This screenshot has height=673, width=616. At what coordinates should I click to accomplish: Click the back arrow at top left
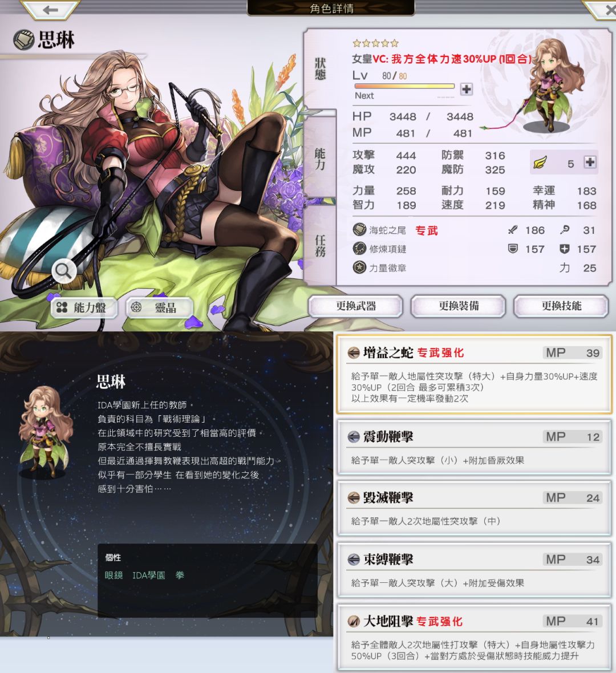[50, 9]
